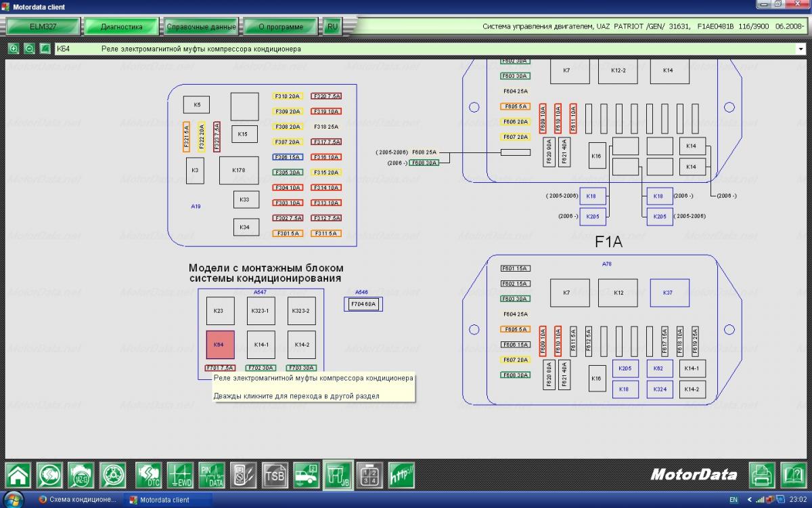Click the О программе button
The width and height of the screenshot is (812, 508).
click(281, 27)
